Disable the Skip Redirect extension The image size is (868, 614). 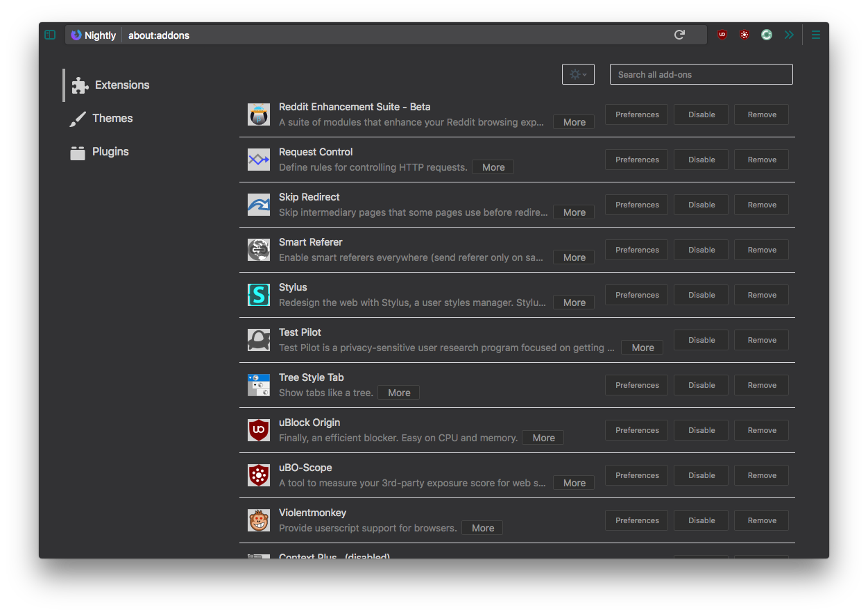(x=701, y=205)
